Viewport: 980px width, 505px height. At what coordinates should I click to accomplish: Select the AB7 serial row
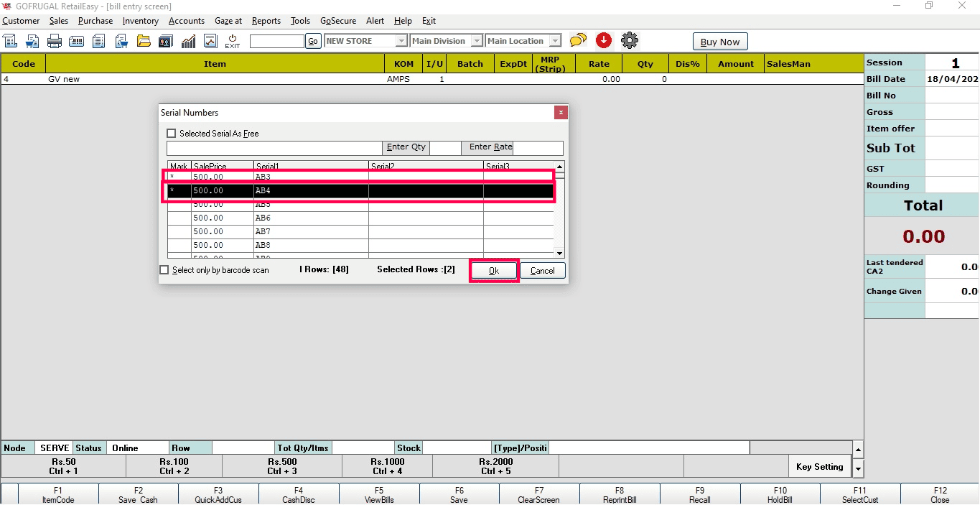tap(360, 231)
